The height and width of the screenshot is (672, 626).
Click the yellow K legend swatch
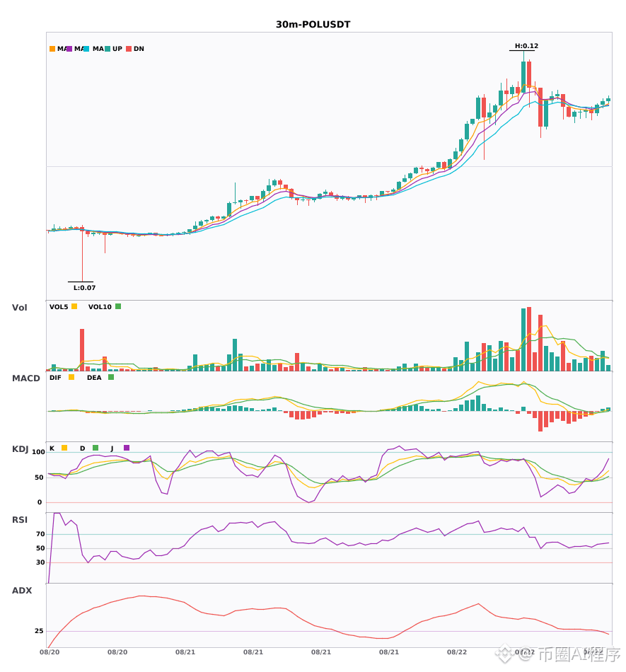[x=64, y=448]
